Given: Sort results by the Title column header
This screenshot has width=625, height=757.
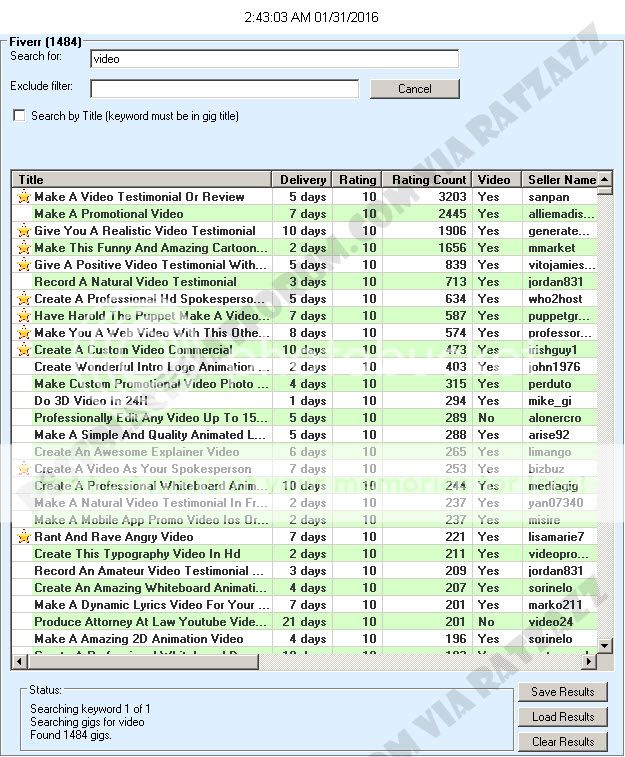Looking at the screenshot, I should [142, 180].
